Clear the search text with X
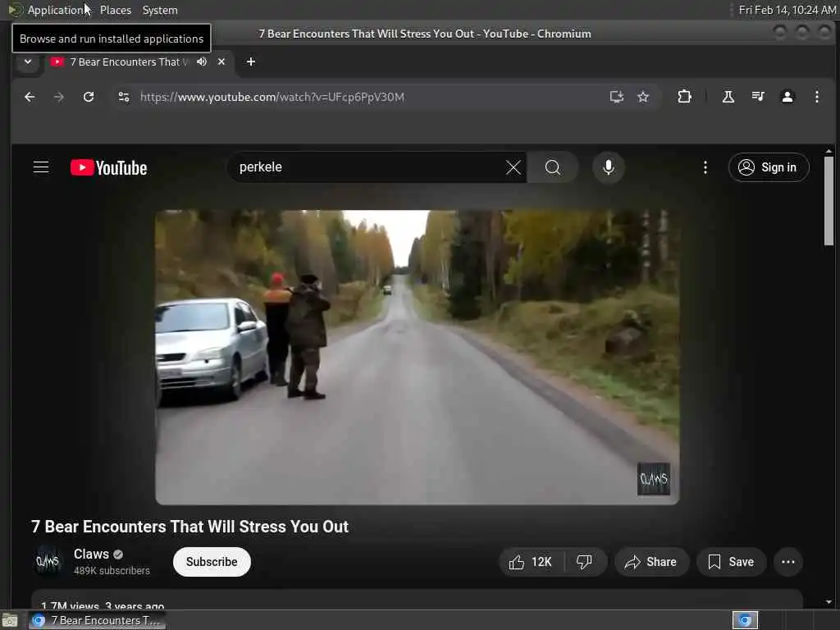The image size is (840, 630). pos(514,167)
